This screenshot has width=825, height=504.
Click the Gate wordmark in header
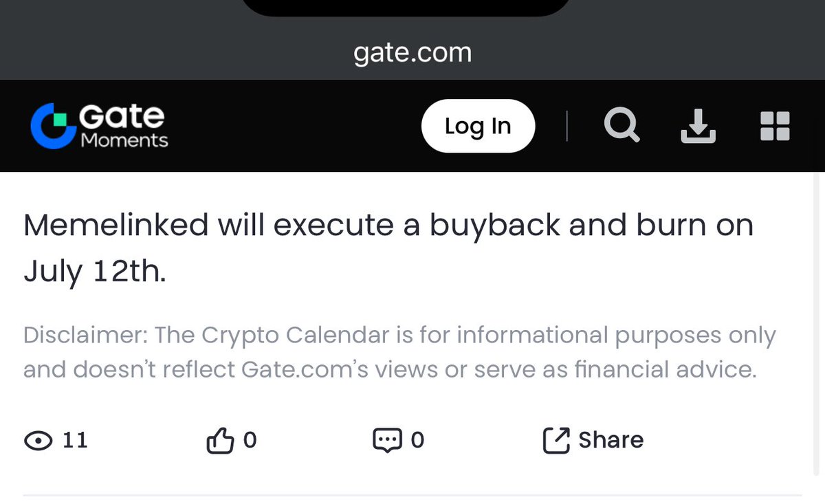pos(122,116)
